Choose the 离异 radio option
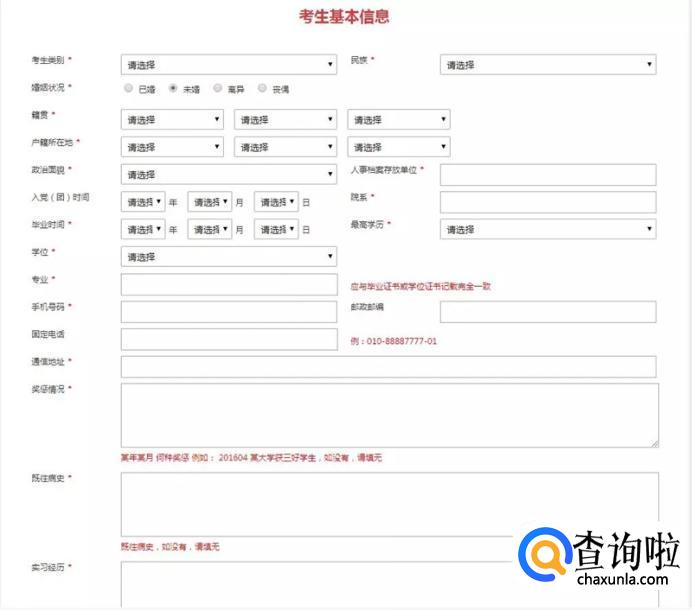 (218, 88)
